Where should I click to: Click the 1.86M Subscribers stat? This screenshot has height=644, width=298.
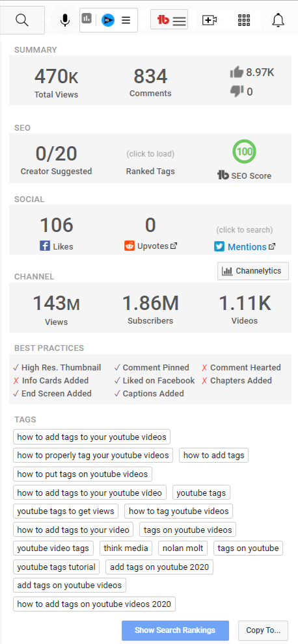pos(150,309)
